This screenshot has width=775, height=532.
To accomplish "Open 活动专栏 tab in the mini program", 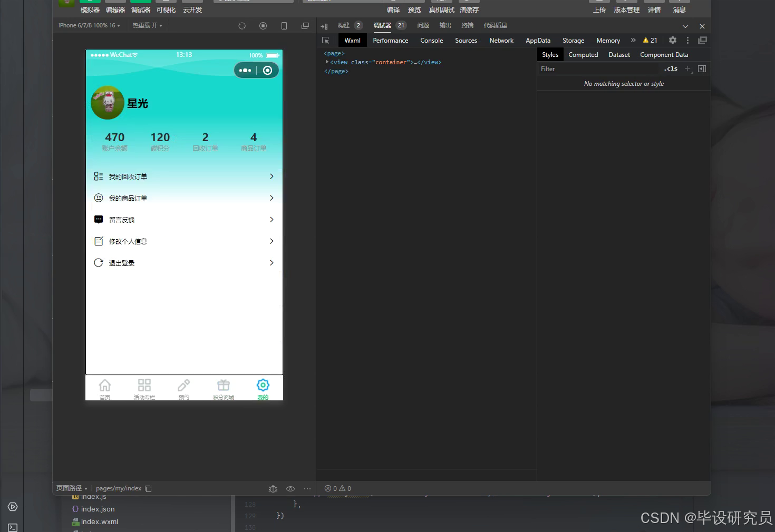I will (144, 389).
